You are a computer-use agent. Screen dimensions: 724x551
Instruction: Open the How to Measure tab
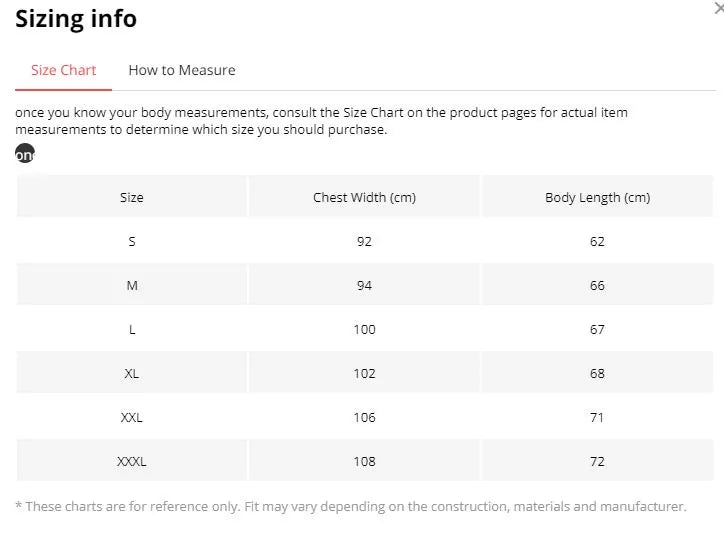182,70
